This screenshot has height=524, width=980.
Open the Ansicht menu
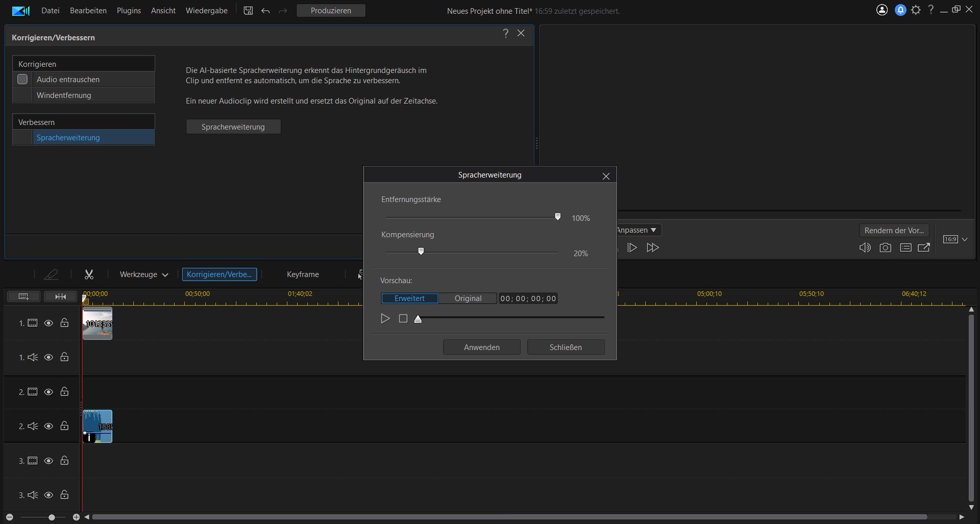(163, 11)
